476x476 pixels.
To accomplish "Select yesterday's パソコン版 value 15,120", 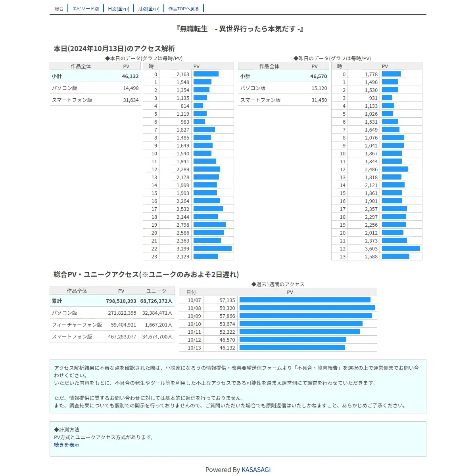I will click(x=319, y=88).
